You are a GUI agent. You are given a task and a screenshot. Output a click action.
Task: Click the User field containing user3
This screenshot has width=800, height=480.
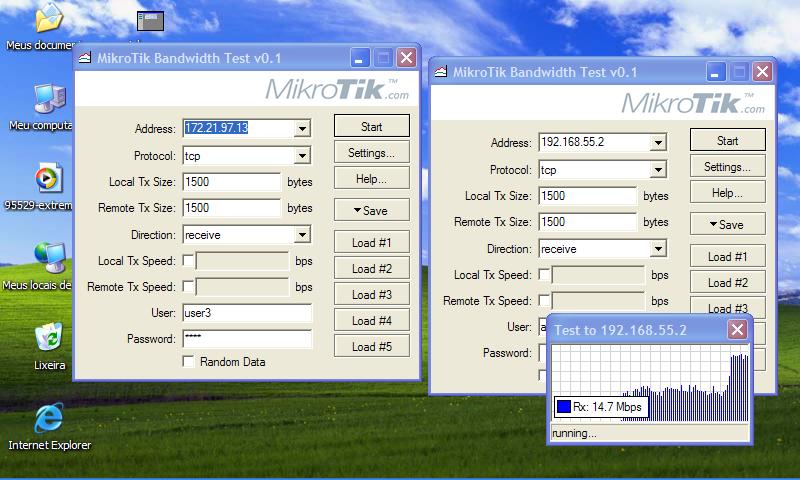tap(246, 313)
